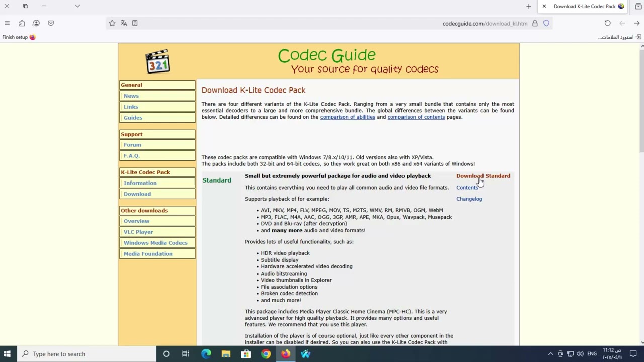644x362 pixels.
Task: Click the Codec Guide 321 logo
Action: pos(157,61)
